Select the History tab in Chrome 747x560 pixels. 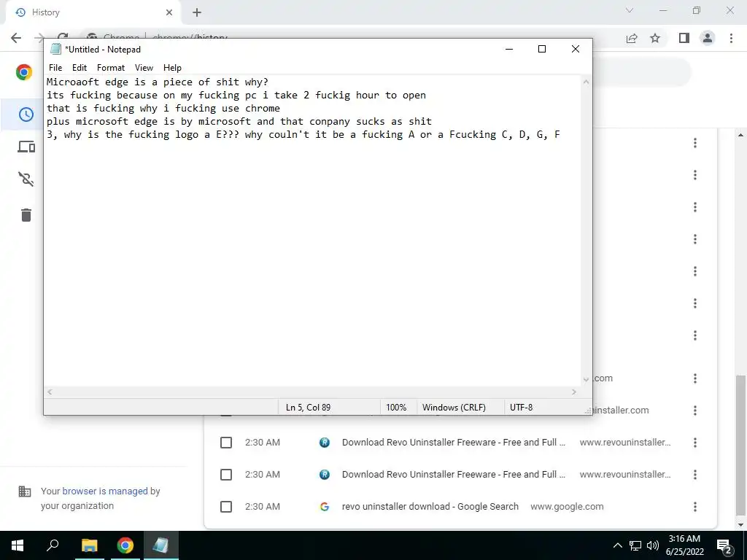point(93,12)
